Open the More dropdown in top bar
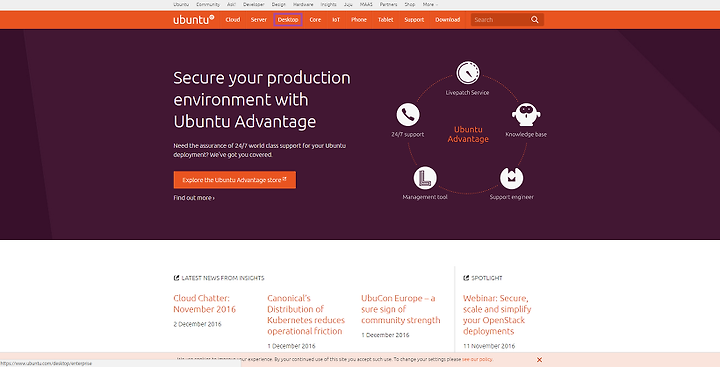Viewport: 720px width, 367px height. (x=430, y=5)
